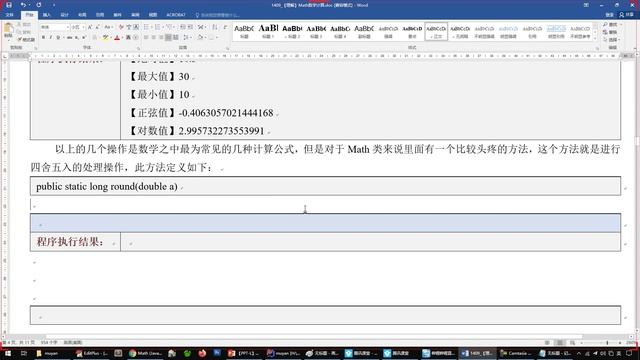Click the Share button
This screenshot has height=360, width=640.
tap(627, 15)
